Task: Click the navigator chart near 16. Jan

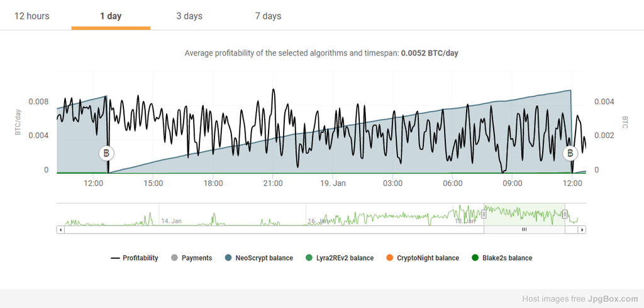Action: coord(318,221)
